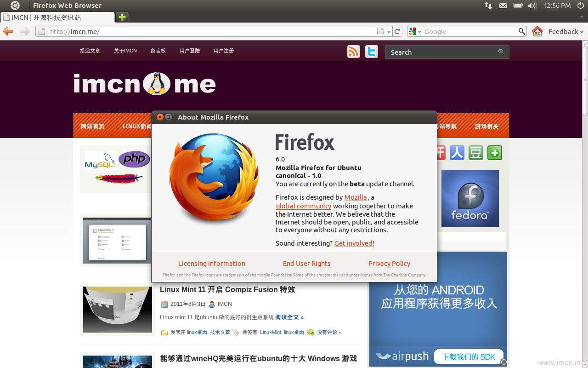The height and width of the screenshot is (368, 588).
Task: Open the imcn.me RSS feed icon
Action: (354, 52)
